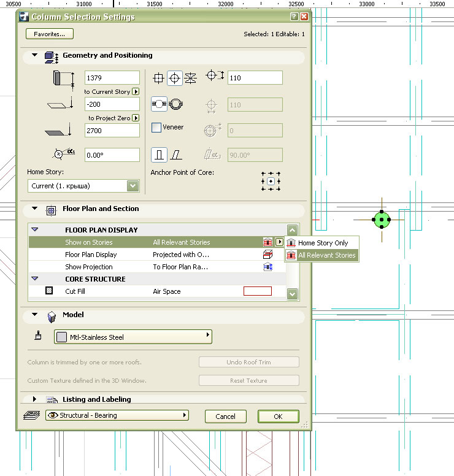Screen dimensions: 454x476
Task: Click the column rotation angle icon
Action: pos(63,153)
